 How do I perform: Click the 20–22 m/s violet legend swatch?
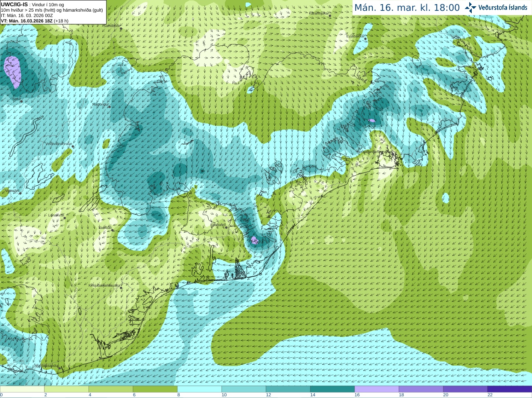coord(465,389)
